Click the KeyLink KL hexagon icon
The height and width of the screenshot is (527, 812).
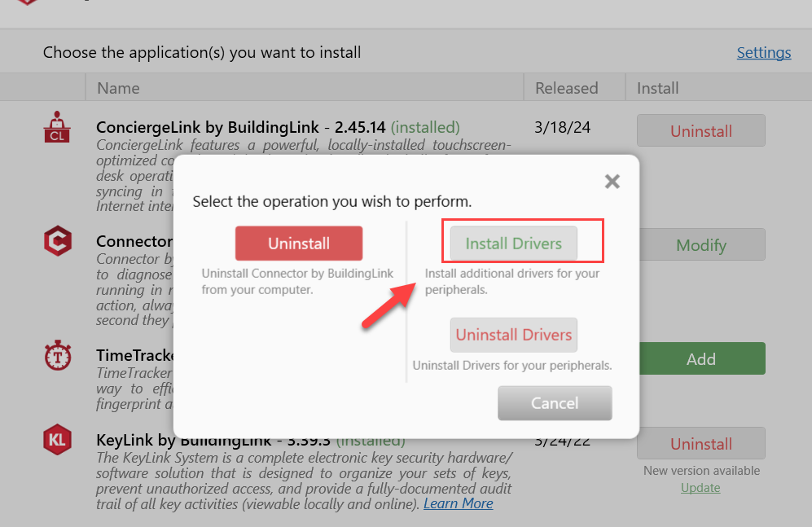point(57,440)
